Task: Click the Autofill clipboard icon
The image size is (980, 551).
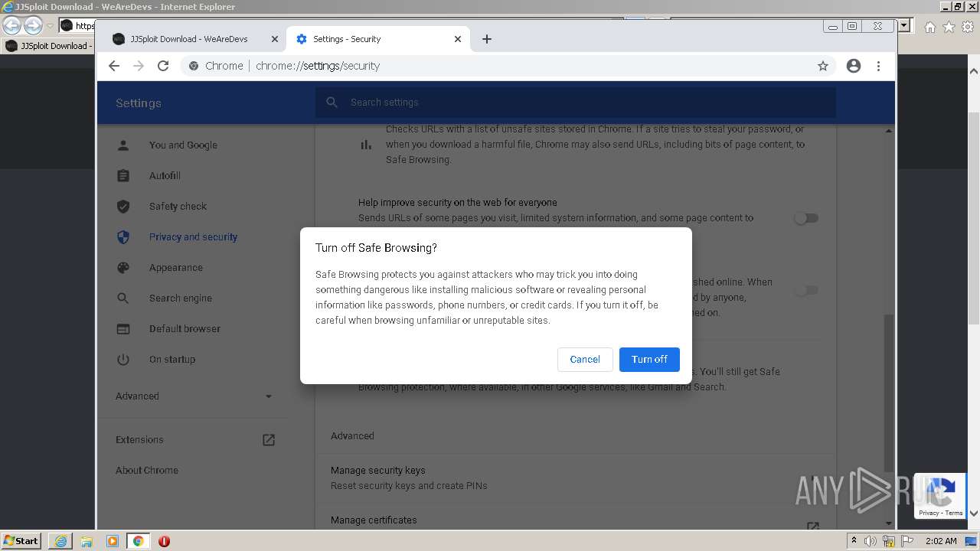Action: (x=123, y=176)
